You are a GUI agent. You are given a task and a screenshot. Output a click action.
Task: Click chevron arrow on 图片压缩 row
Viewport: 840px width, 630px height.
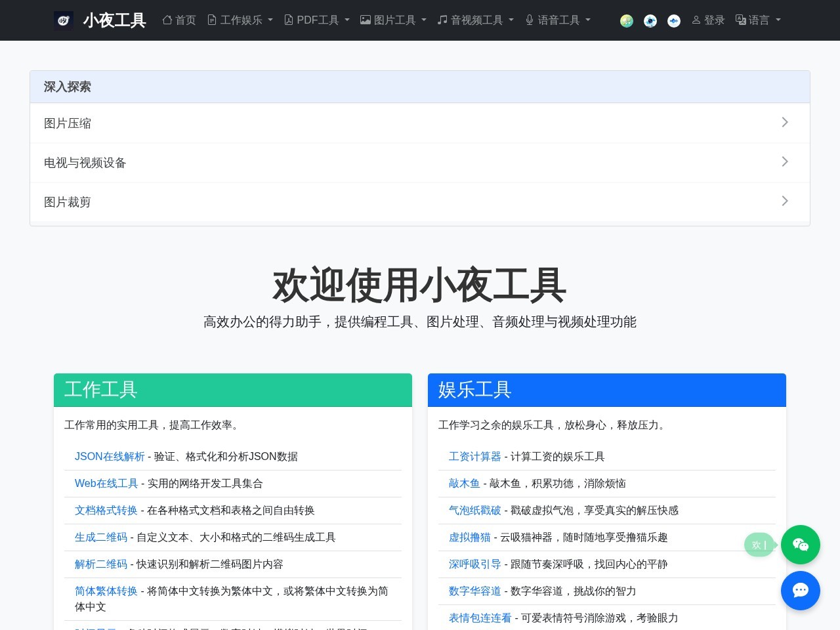(785, 123)
